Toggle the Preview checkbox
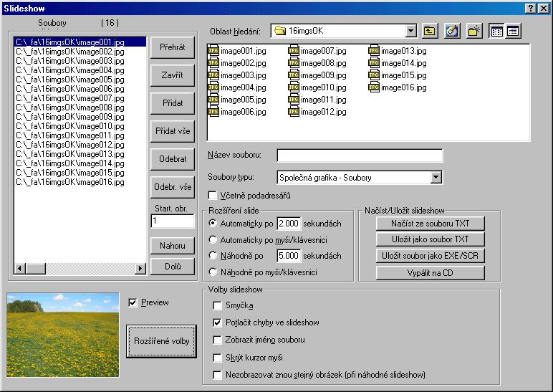This screenshot has width=553, height=392. (132, 302)
